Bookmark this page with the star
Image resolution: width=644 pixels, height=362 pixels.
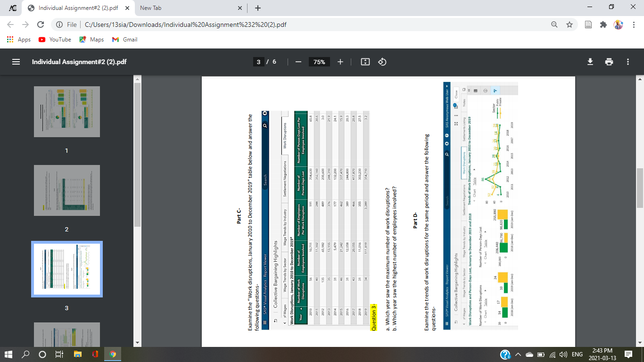coord(570,25)
